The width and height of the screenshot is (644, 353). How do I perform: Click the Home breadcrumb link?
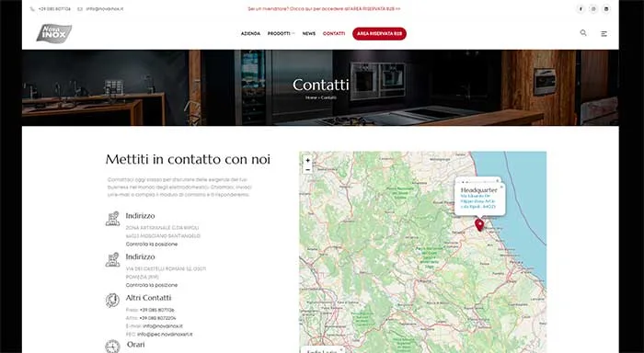tap(311, 97)
